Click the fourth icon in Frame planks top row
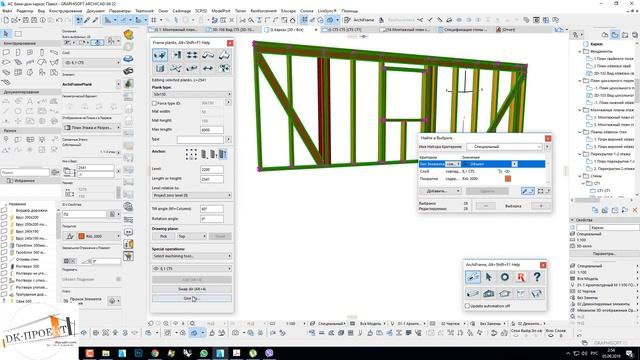 (208, 55)
